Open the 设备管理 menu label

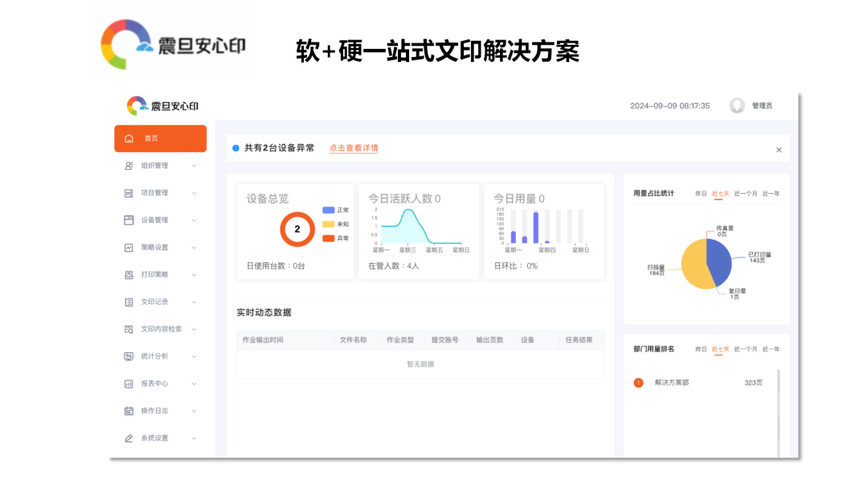(x=154, y=220)
